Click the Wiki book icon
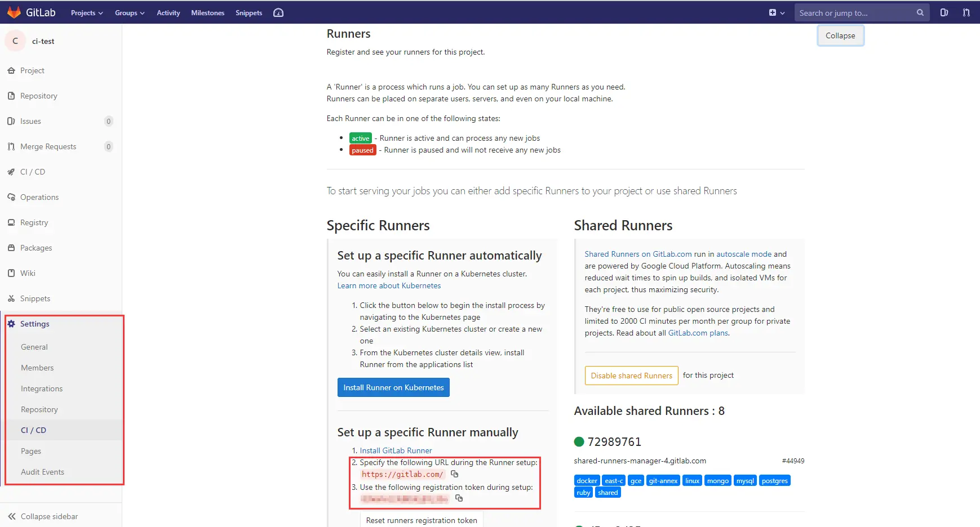 pyautogui.click(x=11, y=273)
